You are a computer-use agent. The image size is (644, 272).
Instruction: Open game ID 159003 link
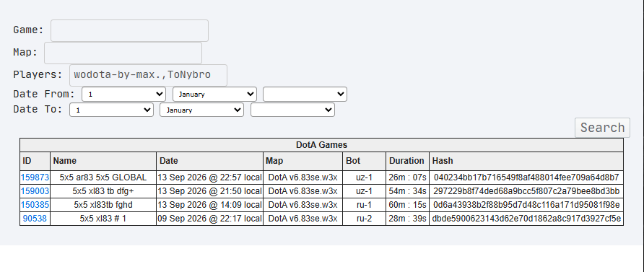(35, 191)
